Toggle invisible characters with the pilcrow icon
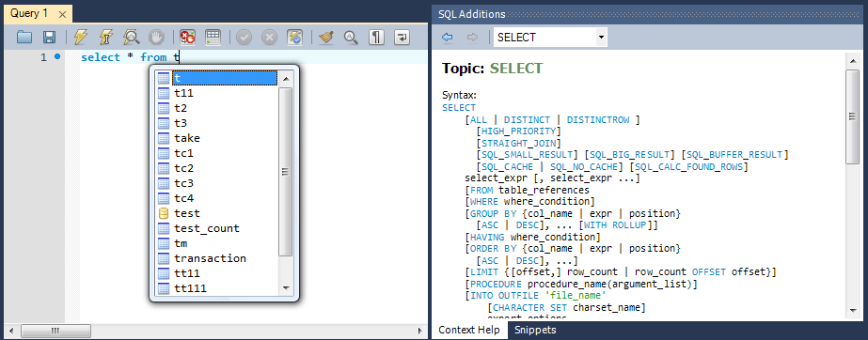Viewport: 868px width, 340px height. (376, 37)
